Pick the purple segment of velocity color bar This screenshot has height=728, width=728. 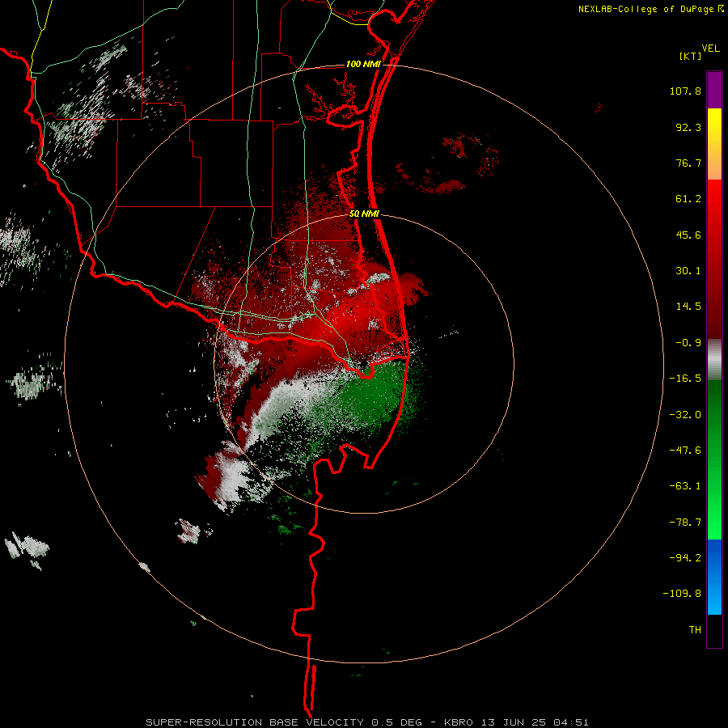(714, 90)
